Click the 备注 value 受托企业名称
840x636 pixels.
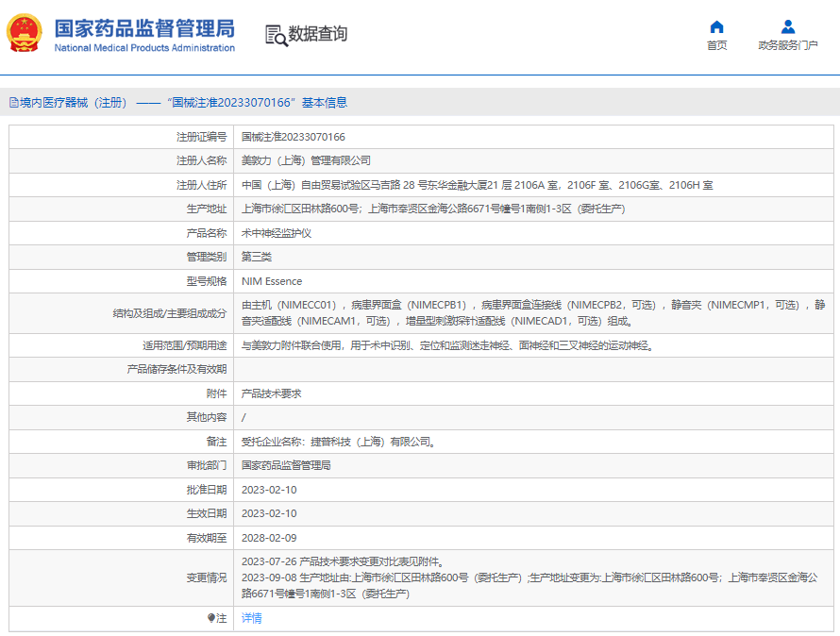340,442
